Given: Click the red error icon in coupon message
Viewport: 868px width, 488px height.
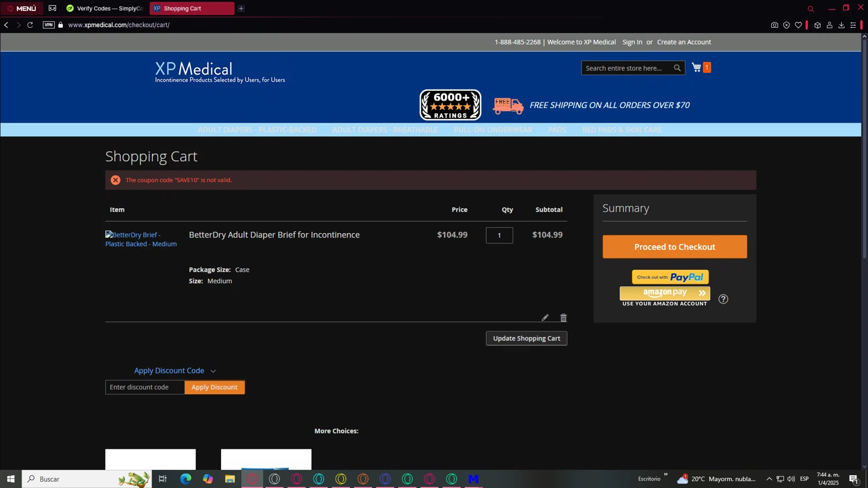Looking at the screenshot, I should coord(116,180).
